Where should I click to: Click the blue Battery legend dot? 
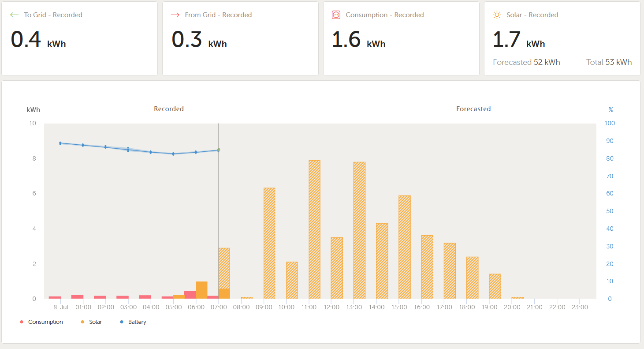(x=121, y=322)
